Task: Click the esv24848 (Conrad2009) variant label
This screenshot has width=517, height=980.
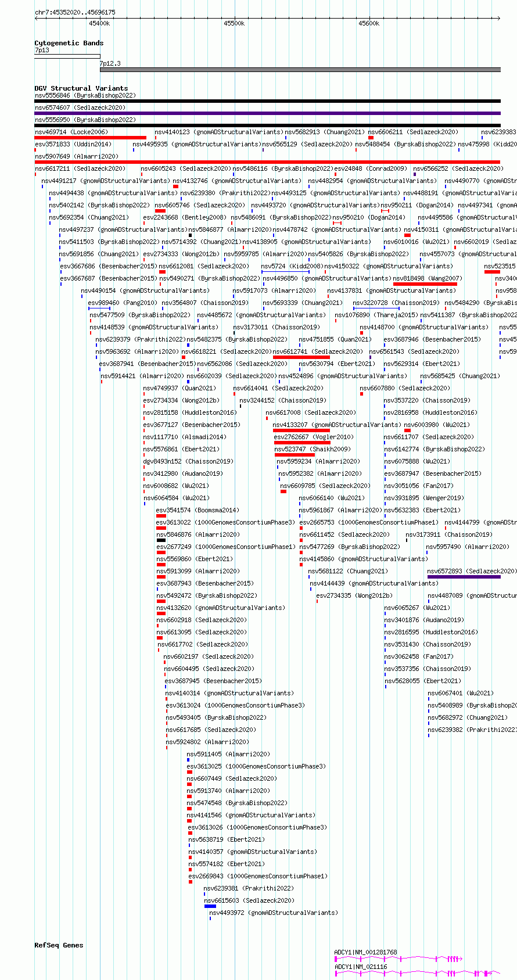Action: tap(371, 168)
